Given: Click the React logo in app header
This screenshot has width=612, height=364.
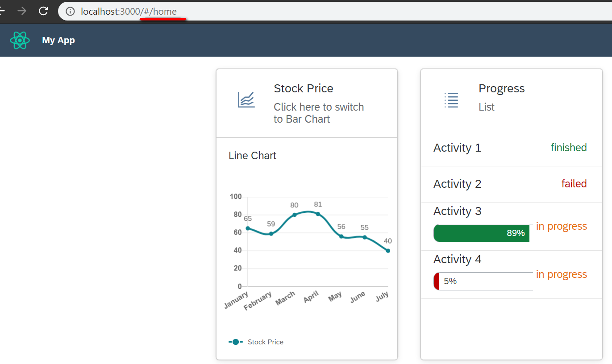Looking at the screenshot, I should pos(20,40).
